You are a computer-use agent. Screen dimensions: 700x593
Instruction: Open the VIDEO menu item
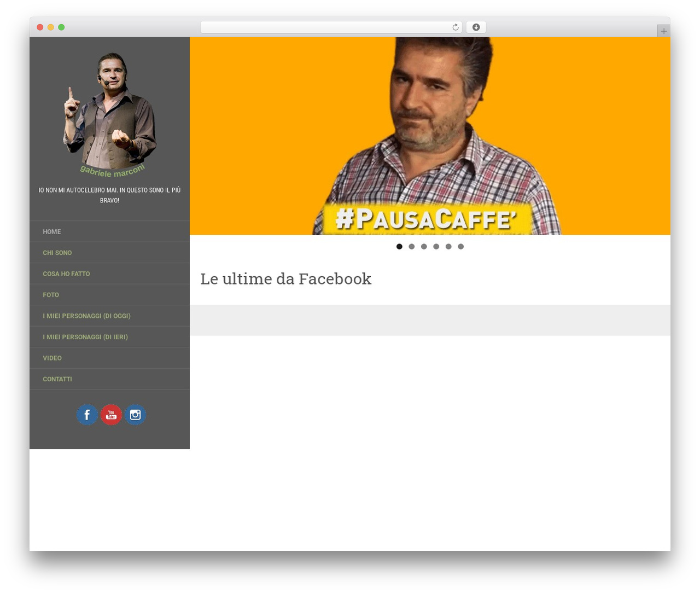pos(109,358)
